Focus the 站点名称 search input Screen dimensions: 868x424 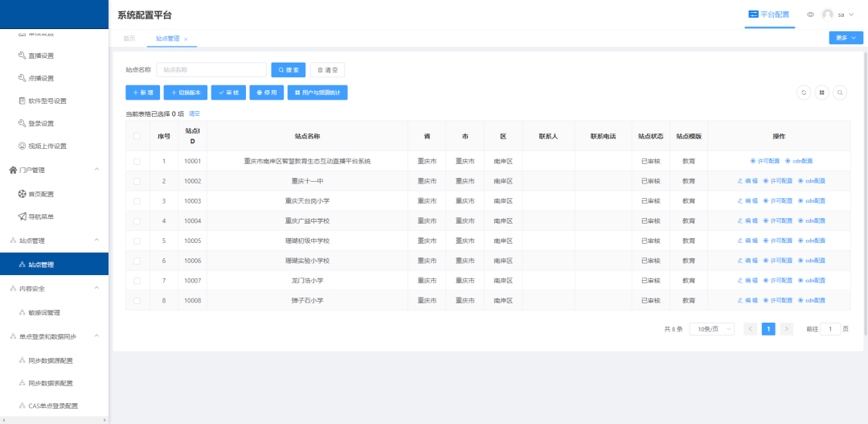coord(211,70)
